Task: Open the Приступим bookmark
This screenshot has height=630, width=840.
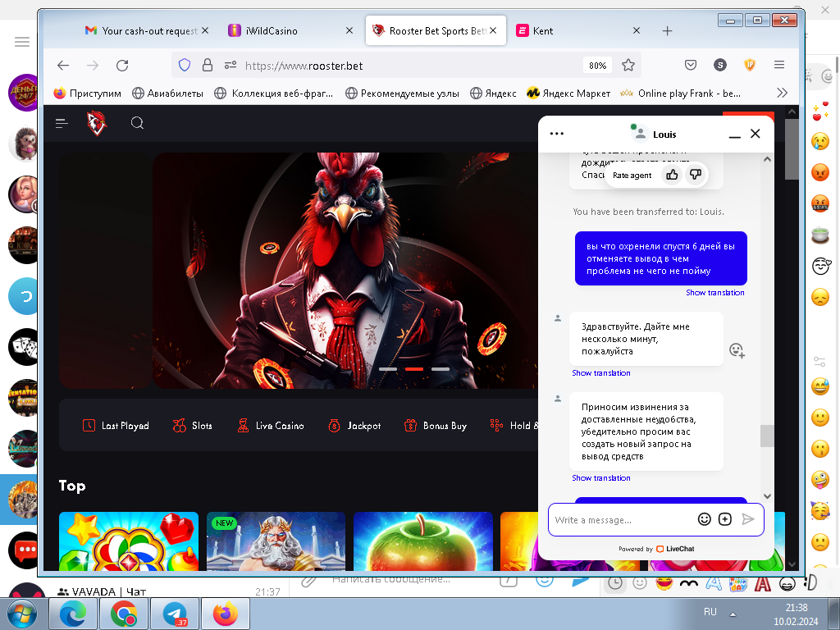Action: pos(87,94)
